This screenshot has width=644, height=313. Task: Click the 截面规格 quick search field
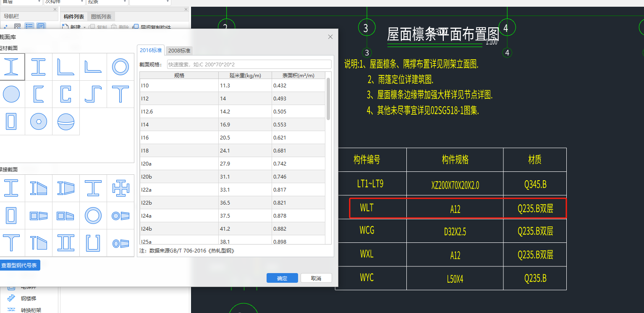click(249, 64)
